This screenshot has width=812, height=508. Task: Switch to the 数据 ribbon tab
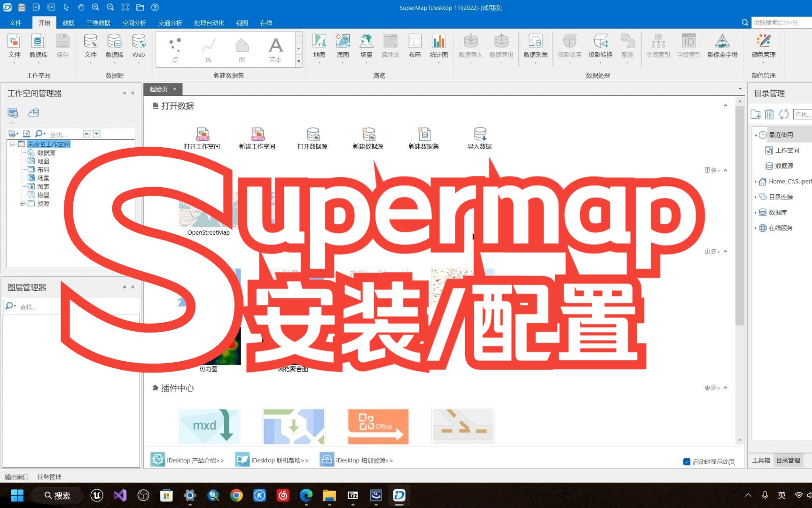69,23
